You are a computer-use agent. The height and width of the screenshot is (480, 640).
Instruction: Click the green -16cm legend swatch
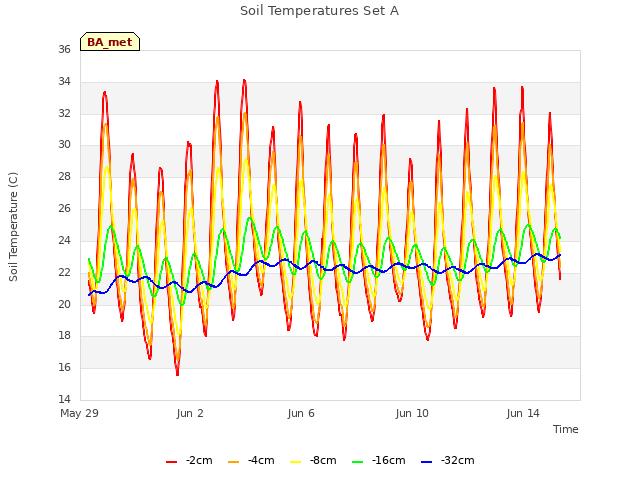(358, 462)
